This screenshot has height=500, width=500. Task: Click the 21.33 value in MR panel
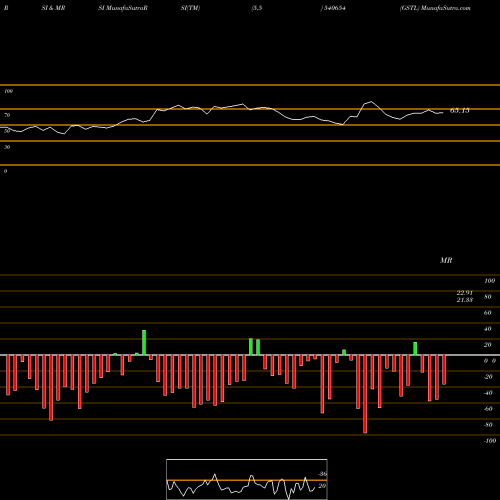point(465,300)
